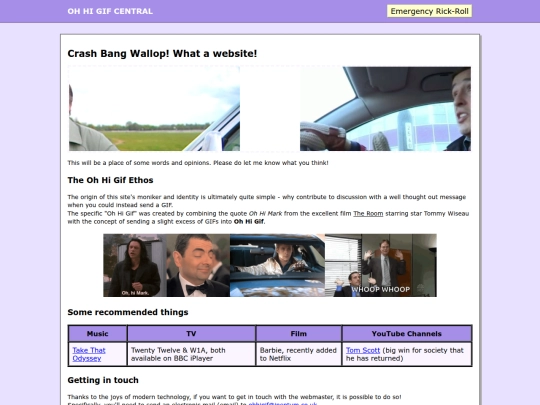Click the Barbie recently added to Netflix cell
The width and height of the screenshot is (540, 405).
point(299,354)
